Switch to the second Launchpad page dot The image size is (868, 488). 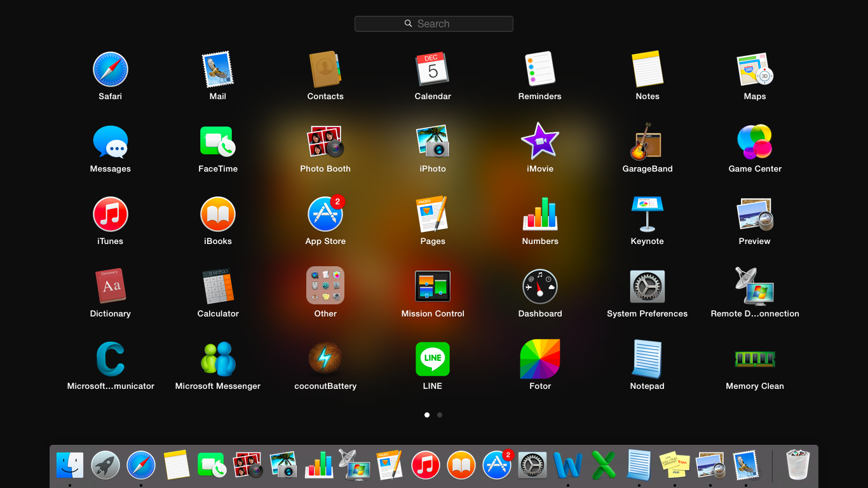440,415
